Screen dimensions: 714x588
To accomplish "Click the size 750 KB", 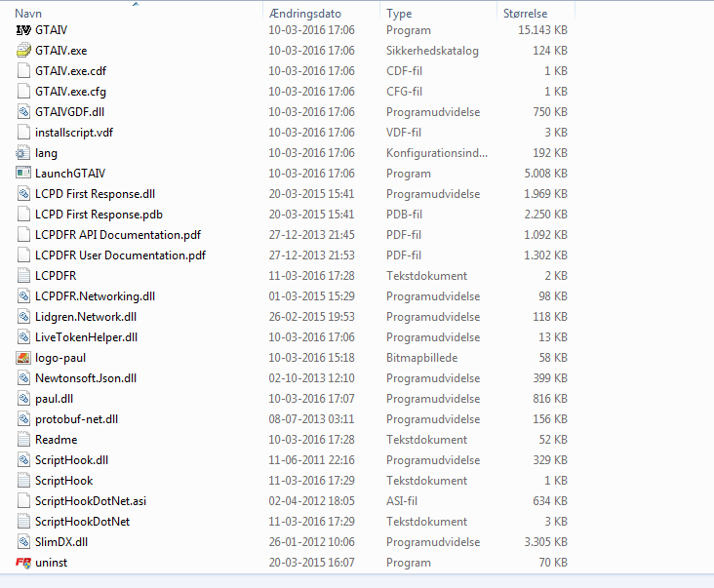I will pyautogui.click(x=550, y=112).
